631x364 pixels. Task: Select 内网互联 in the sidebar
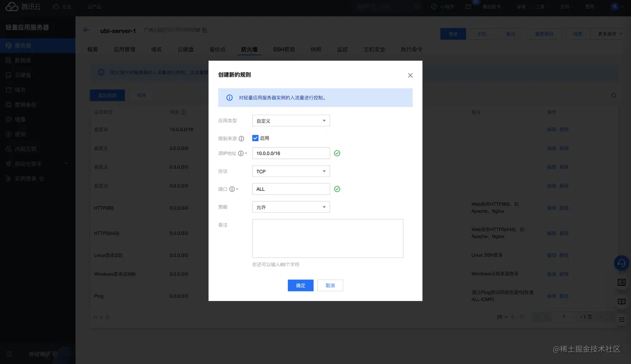coord(37,149)
